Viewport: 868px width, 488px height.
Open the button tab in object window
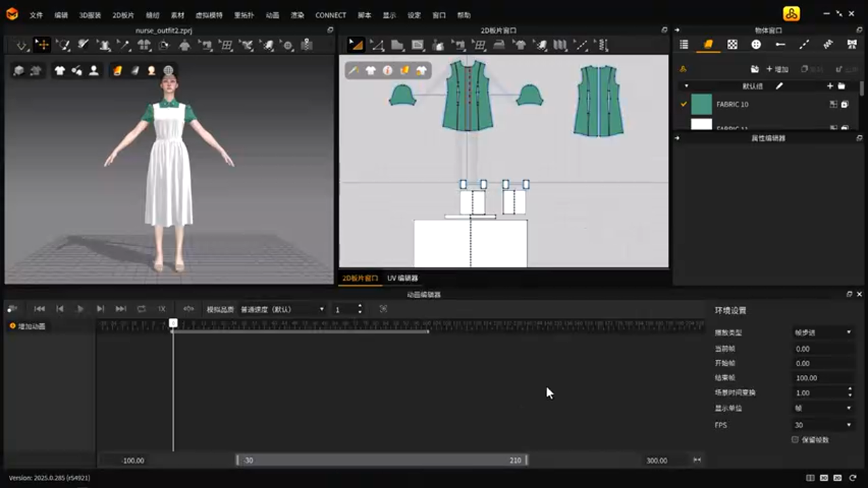(756, 45)
